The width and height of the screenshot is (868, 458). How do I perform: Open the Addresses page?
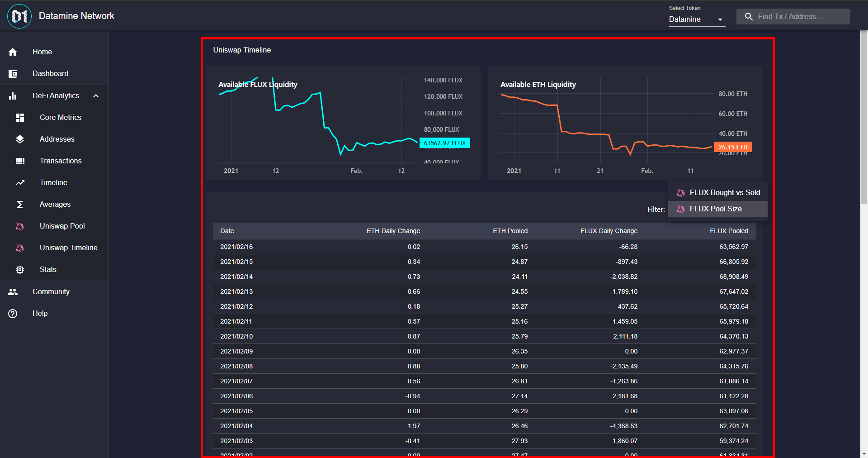coord(54,139)
